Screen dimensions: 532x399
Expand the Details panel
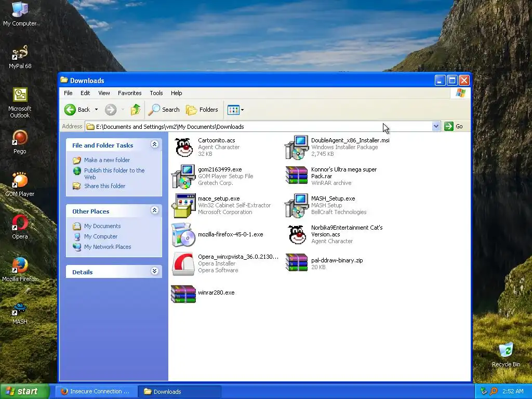click(155, 271)
